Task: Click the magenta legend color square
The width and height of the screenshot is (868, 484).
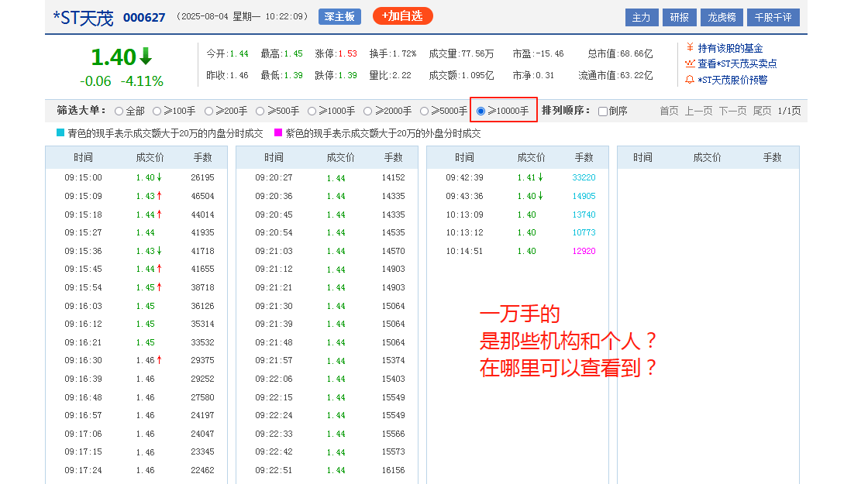Action: point(278,132)
